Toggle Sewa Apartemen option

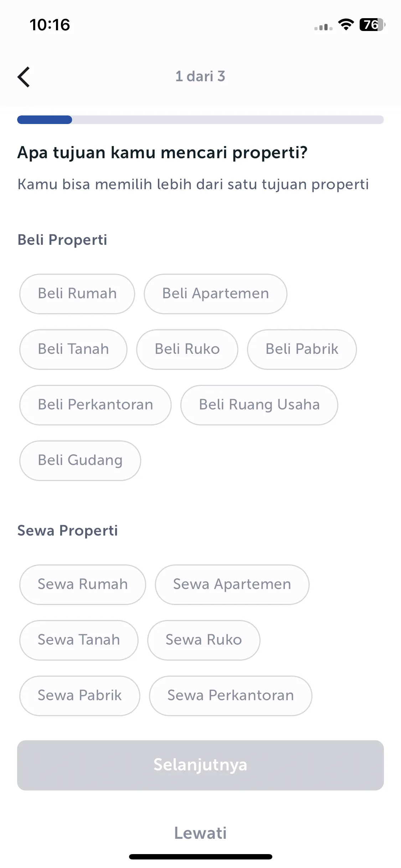pyautogui.click(x=232, y=584)
